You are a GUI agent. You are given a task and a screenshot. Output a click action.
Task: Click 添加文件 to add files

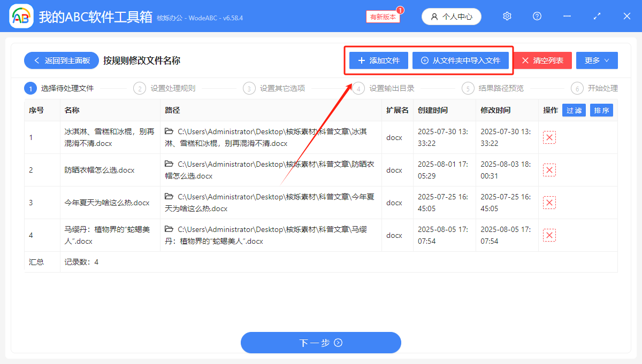(x=378, y=60)
